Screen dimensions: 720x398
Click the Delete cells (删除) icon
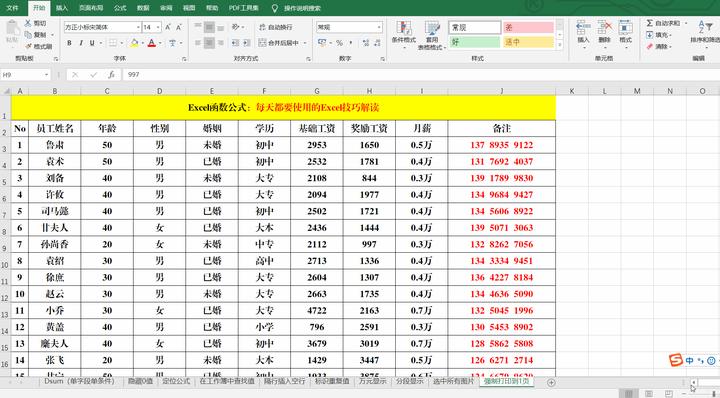[x=604, y=28]
